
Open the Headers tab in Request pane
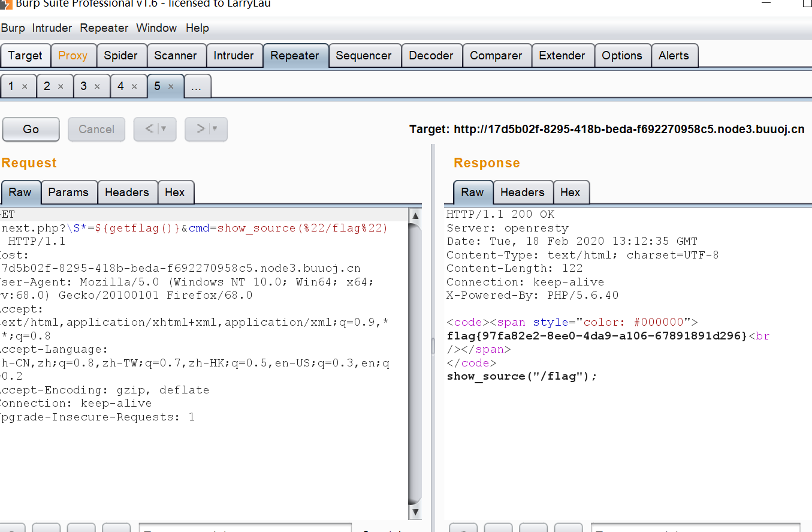[127, 193]
